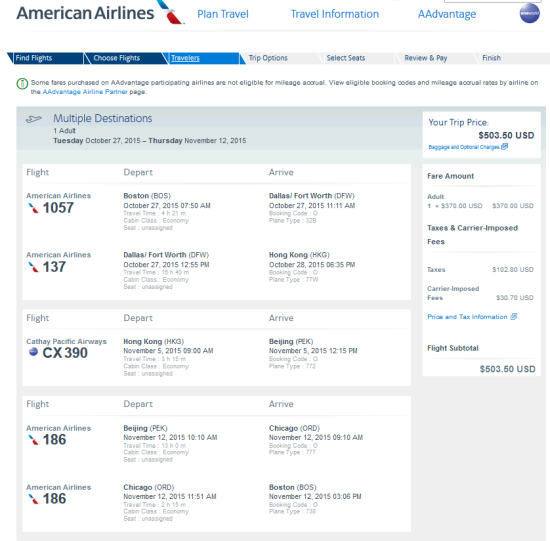Click the green information icon
This screenshot has width=550, height=541.
[22, 84]
